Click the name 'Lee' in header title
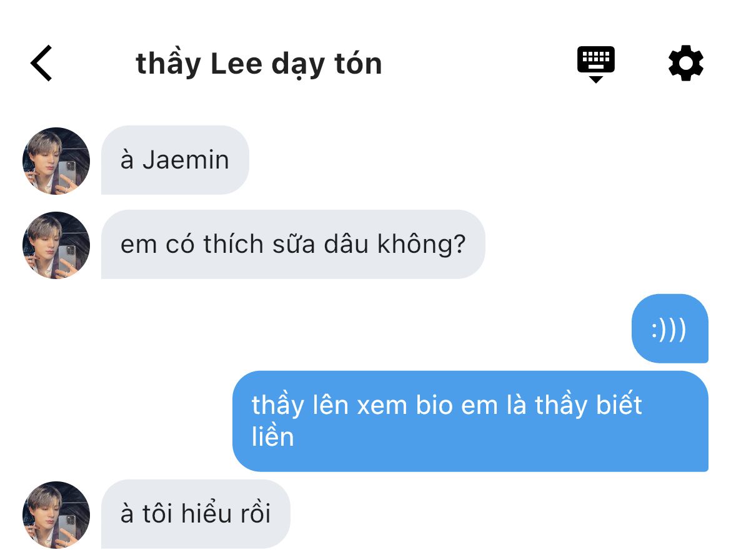This screenshot has height=560, width=731. (x=236, y=64)
